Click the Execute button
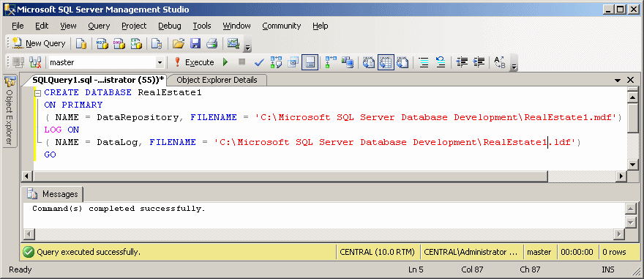The height and width of the screenshot is (279, 644). pyautogui.click(x=194, y=62)
